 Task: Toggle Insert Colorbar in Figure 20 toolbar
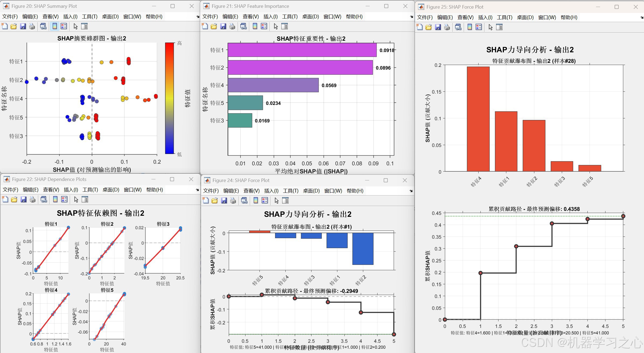click(x=55, y=26)
